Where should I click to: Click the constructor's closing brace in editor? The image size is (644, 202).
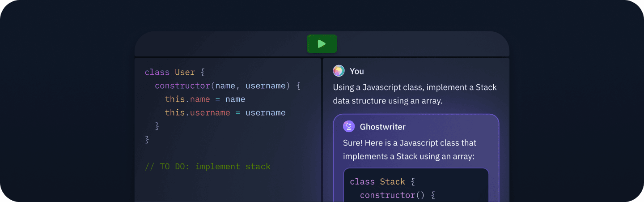[x=157, y=126]
